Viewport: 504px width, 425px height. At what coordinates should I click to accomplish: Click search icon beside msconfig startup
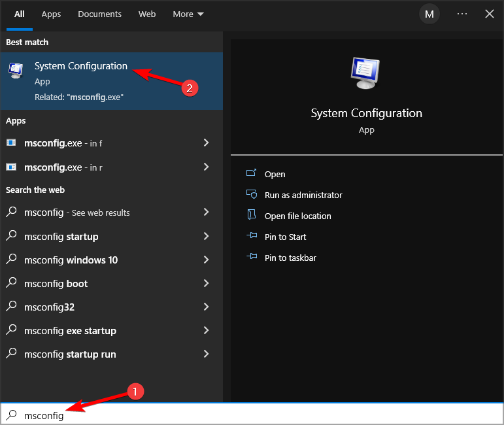coord(11,235)
